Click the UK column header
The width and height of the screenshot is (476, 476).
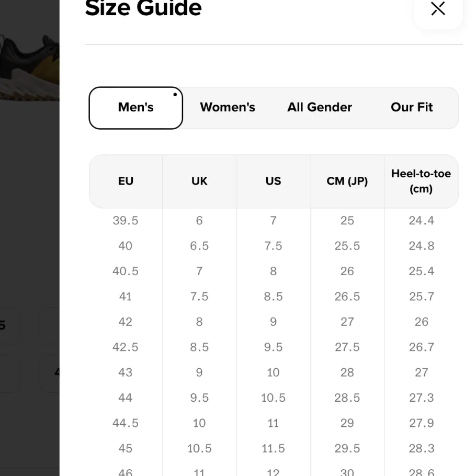point(199,181)
